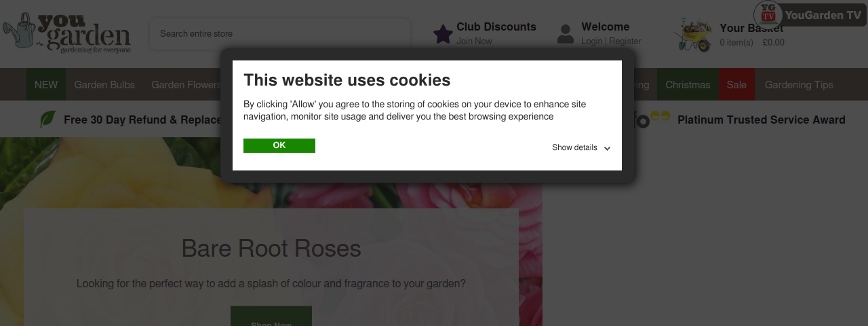Go to Gardening Tips menu
Image resolution: width=868 pixels, height=326 pixels.
pyautogui.click(x=799, y=85)
